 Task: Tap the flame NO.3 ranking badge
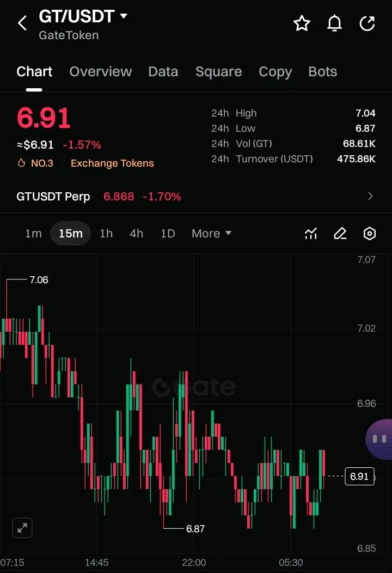(35, 163)
